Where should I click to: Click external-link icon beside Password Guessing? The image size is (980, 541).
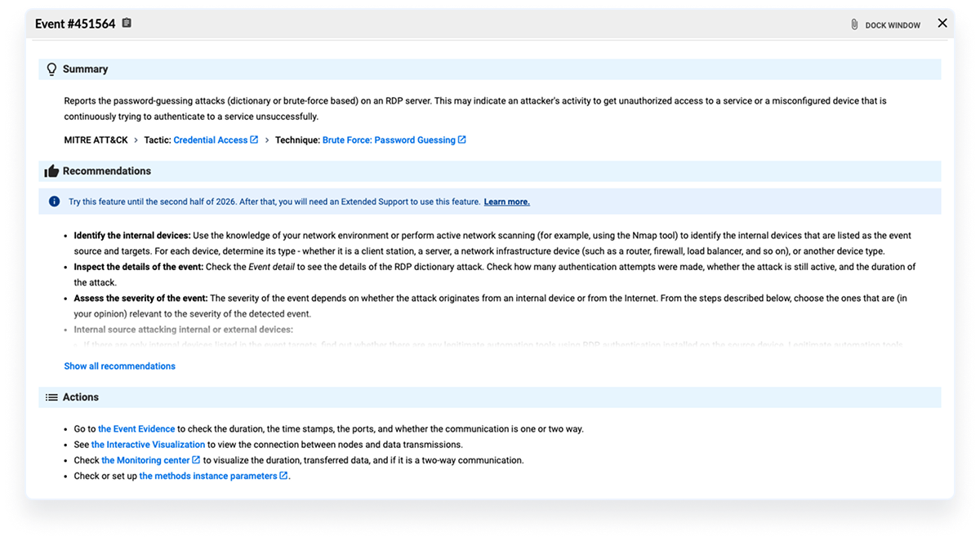[x=462, y=140]
